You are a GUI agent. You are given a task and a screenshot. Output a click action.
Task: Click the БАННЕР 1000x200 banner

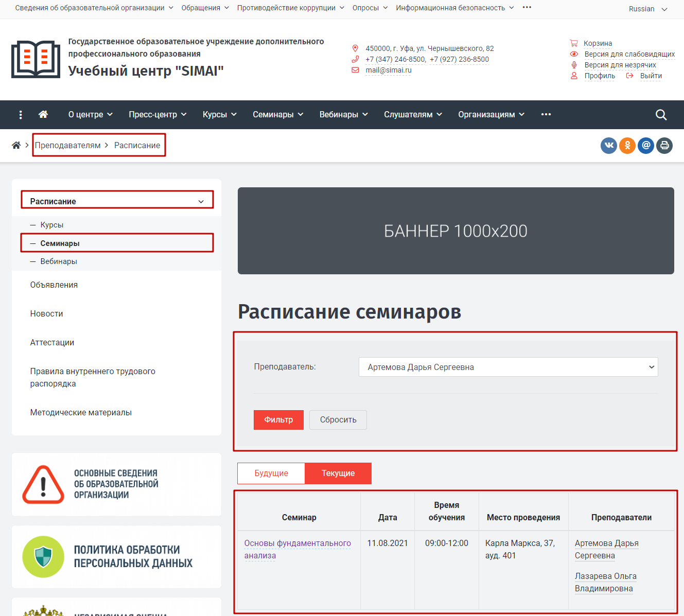point(456,231)
